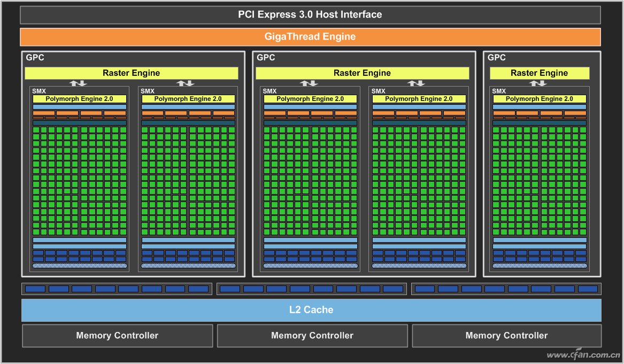This screenshot has height=364, width=624.
Task: Click Polymorph Engine 2.0 in the third SMX
Action: pos(311,99)
